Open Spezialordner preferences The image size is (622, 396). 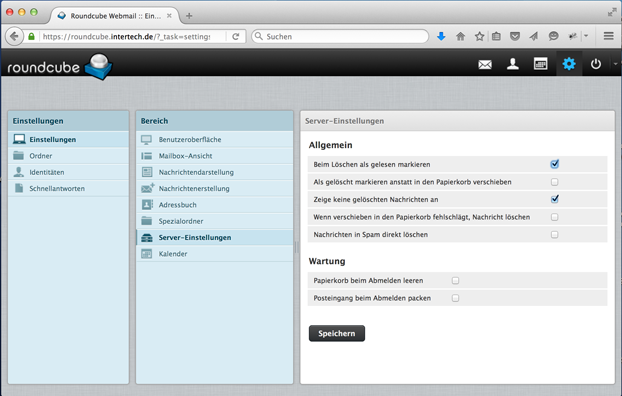pos(215,221)
